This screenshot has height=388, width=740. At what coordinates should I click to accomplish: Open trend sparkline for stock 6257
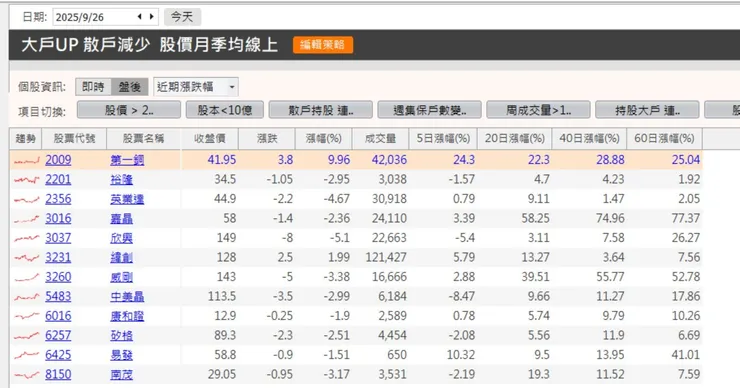pyautogui.click(x=26, y=336)
